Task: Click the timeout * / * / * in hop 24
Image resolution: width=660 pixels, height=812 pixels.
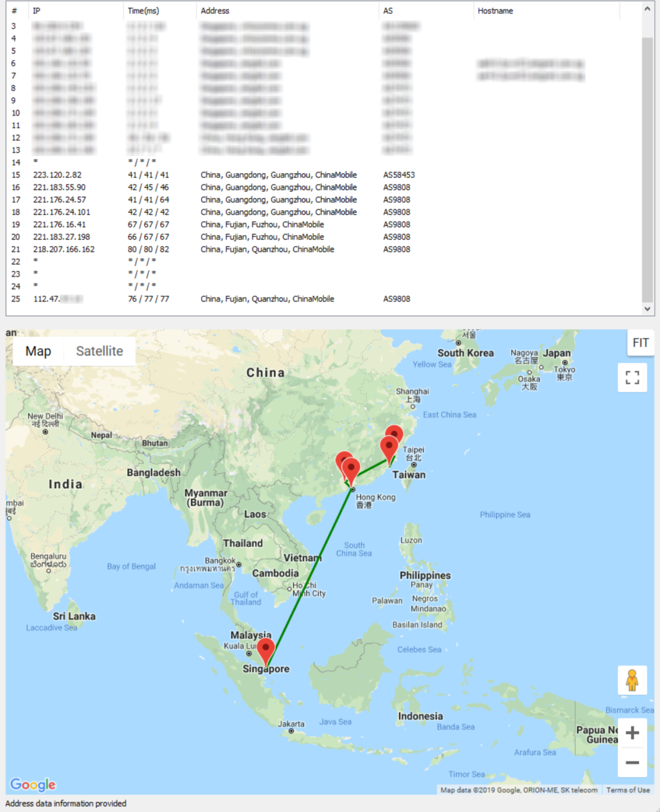Action: [142, 286]
